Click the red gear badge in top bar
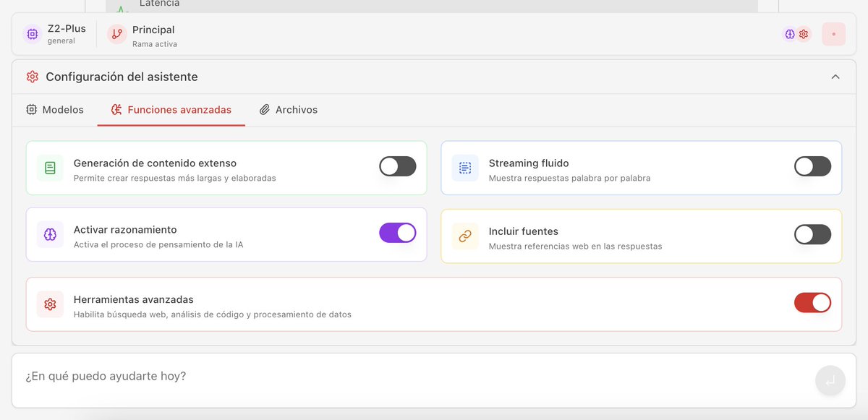 click(804, 34)
